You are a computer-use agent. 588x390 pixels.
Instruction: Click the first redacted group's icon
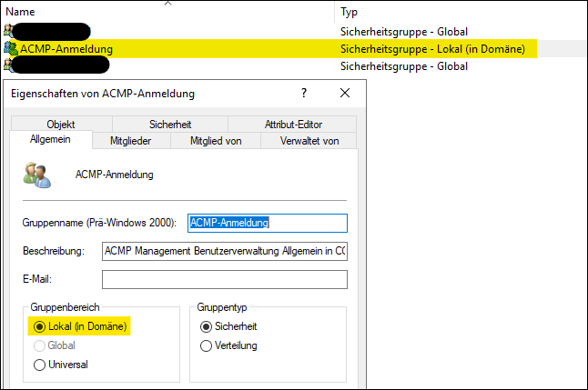click(x=10, y=31)
